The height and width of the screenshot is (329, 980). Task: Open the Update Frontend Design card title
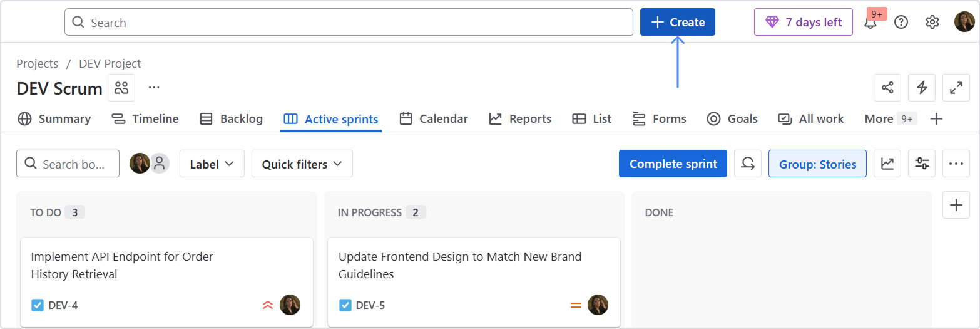point(460,265)
